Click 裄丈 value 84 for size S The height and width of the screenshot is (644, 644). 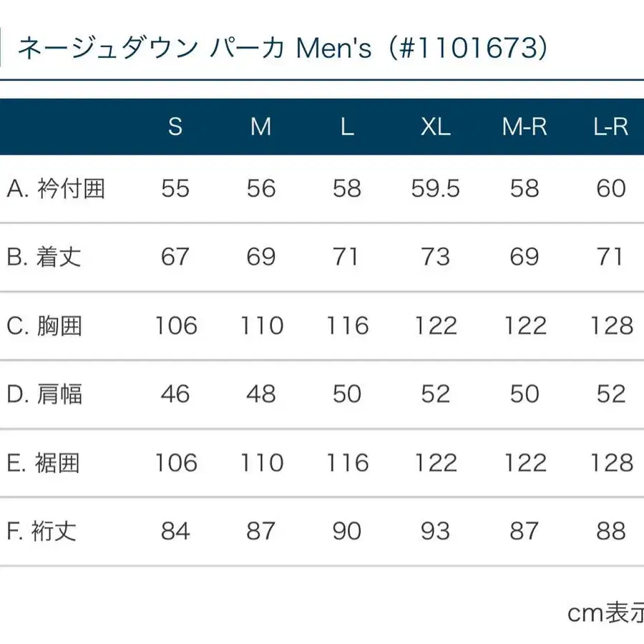coord(175,532)
